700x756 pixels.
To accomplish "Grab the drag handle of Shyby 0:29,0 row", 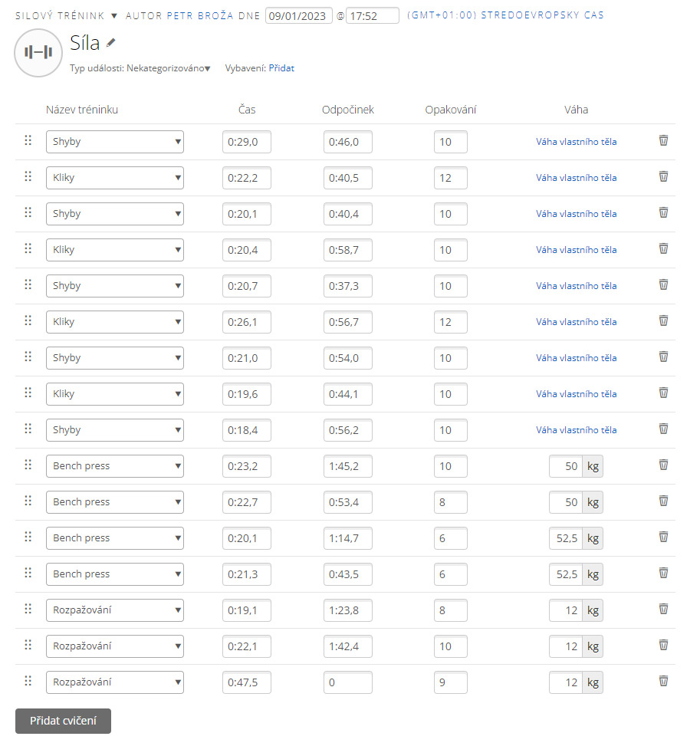I will point(28,140).
